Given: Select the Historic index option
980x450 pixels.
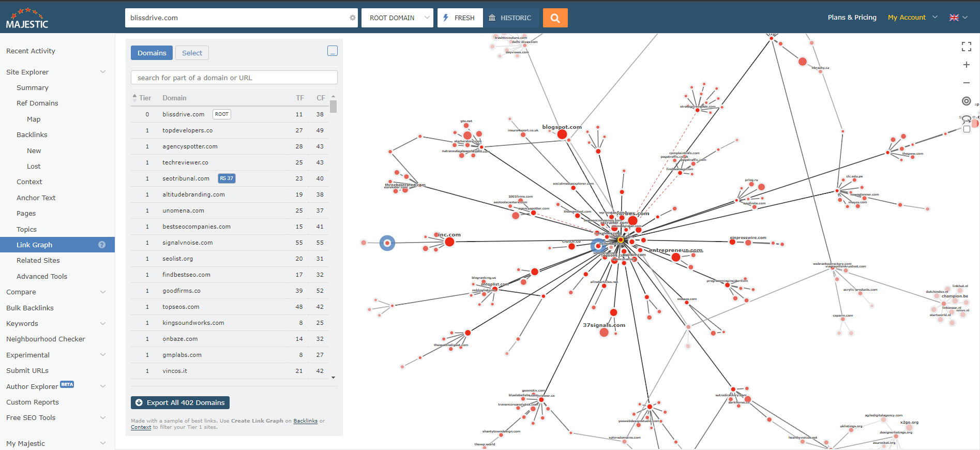Looking at the screenshot, I should [510, 18].
